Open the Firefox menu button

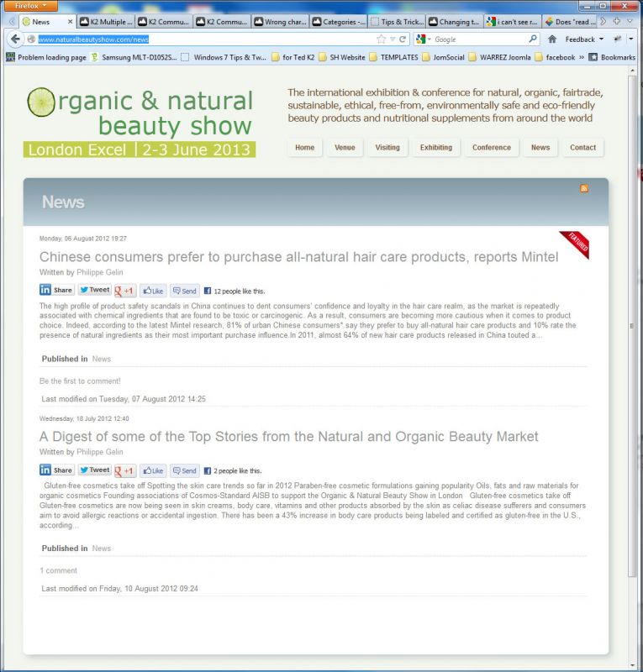29,6
